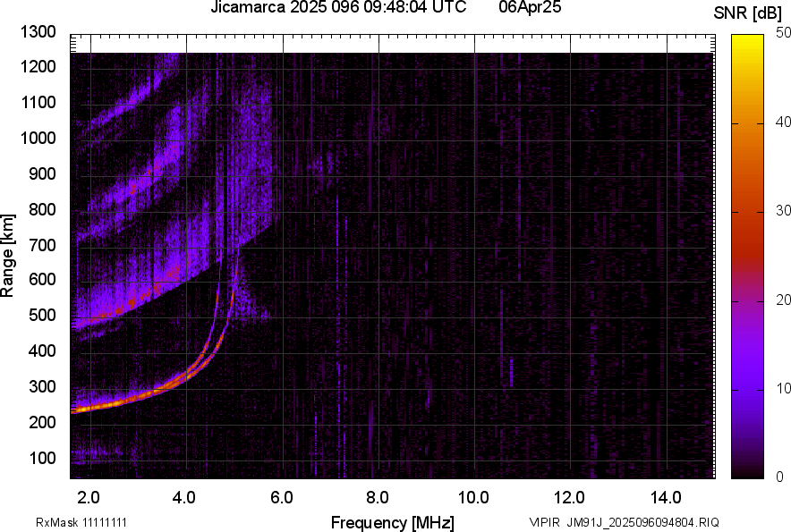Click the Frequency [MHz] axis label
791x532 pixels.
click(393, 522)
